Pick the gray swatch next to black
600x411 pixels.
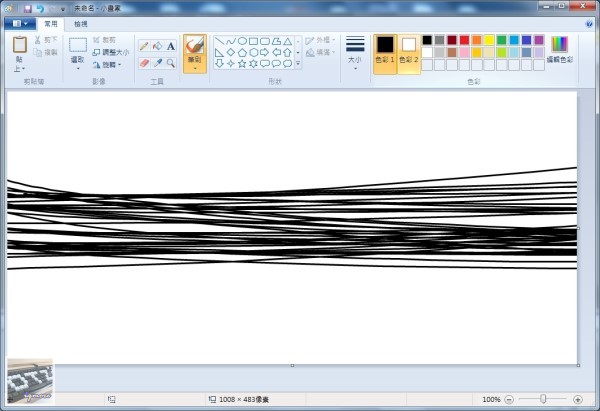[439, 40]
